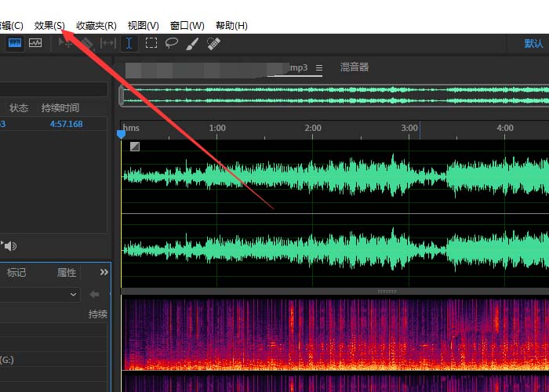Select the Marquee Selection tool
Screen dimensions: 549x392
tap(151, 44)
